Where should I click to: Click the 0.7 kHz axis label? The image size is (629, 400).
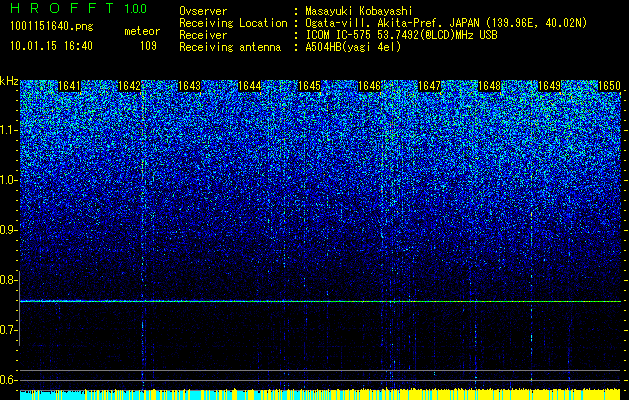click(x=8, y=330)
